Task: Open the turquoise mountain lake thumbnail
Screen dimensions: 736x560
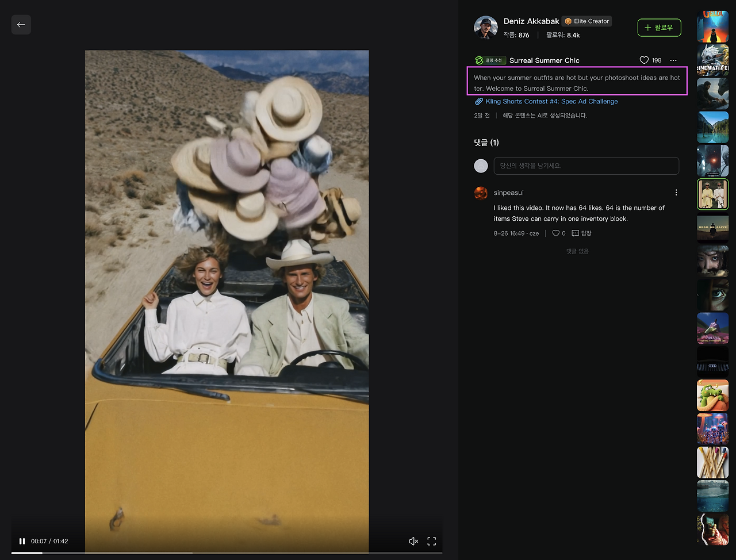Action: pyautogui.click(x=713, y=127)
